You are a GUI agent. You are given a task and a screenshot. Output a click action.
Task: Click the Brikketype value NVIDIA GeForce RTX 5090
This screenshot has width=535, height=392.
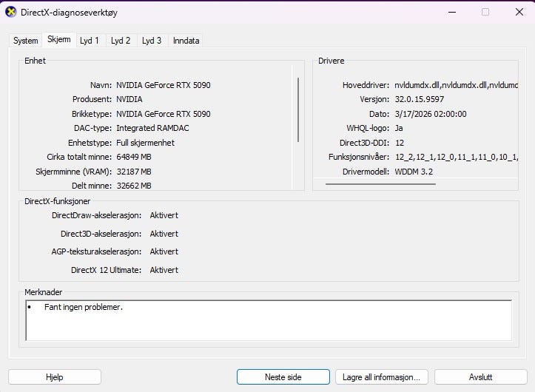pos(164,114)
